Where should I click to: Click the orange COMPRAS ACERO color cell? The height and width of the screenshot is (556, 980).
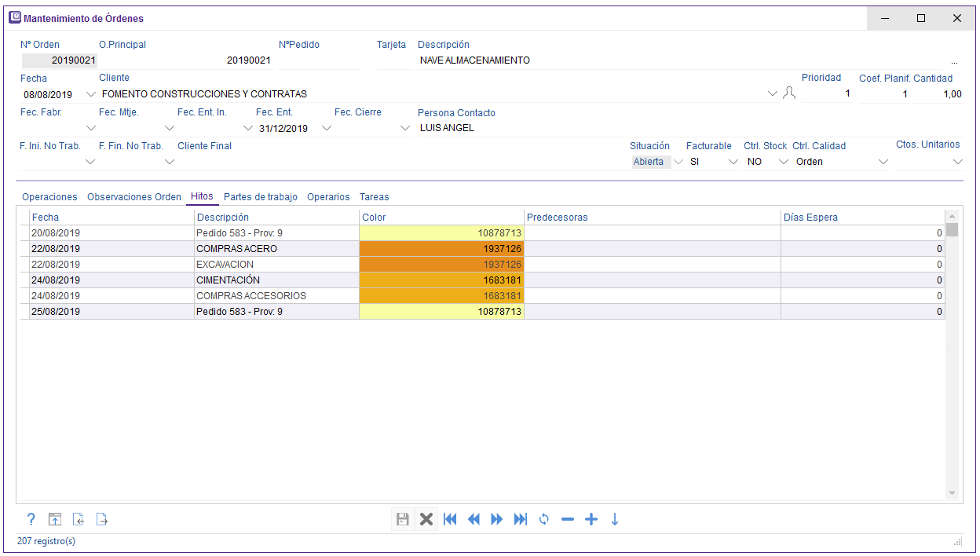tap(441, 249)
